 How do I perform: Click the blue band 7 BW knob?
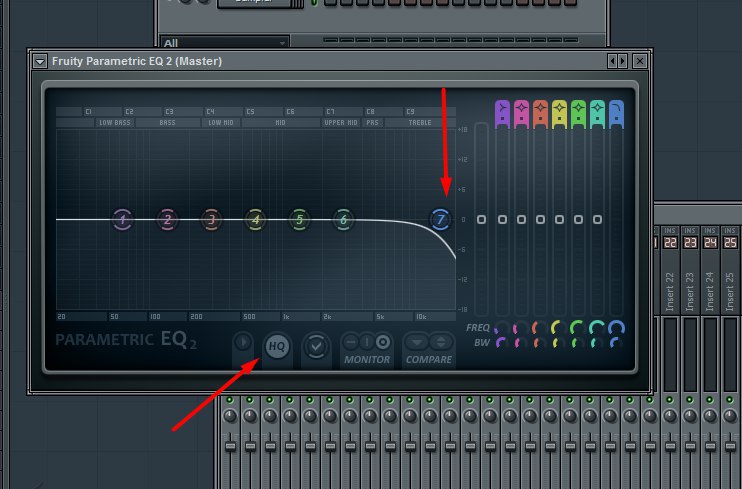616,343
